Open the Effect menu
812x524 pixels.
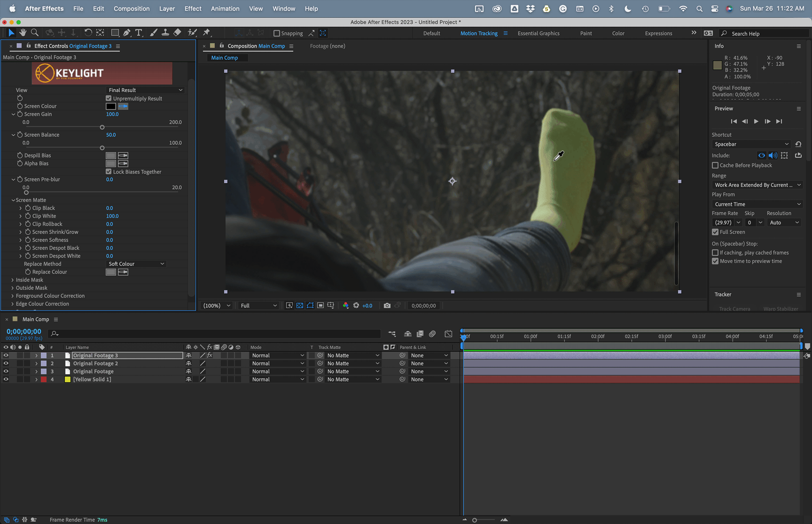[193, 8]
